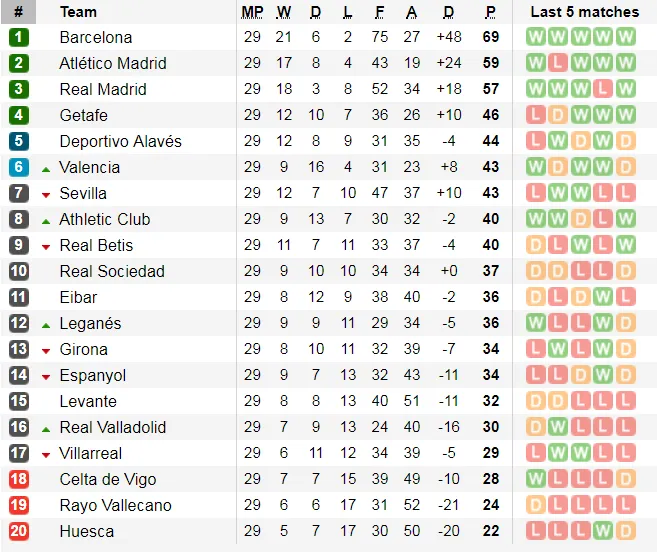Click Celta de Vigo's red rank 18 badge
The height and width of the screenshot is (552, 657).
coord(18,479)
